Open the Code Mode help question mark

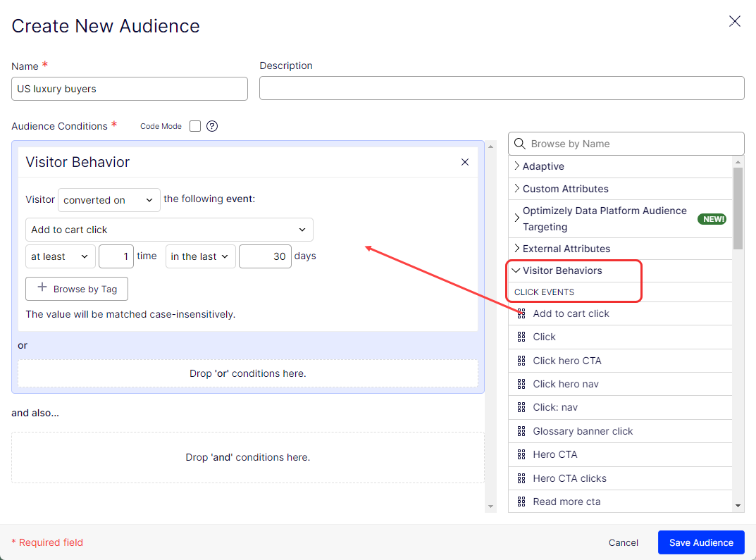click(x=212, y=126)
